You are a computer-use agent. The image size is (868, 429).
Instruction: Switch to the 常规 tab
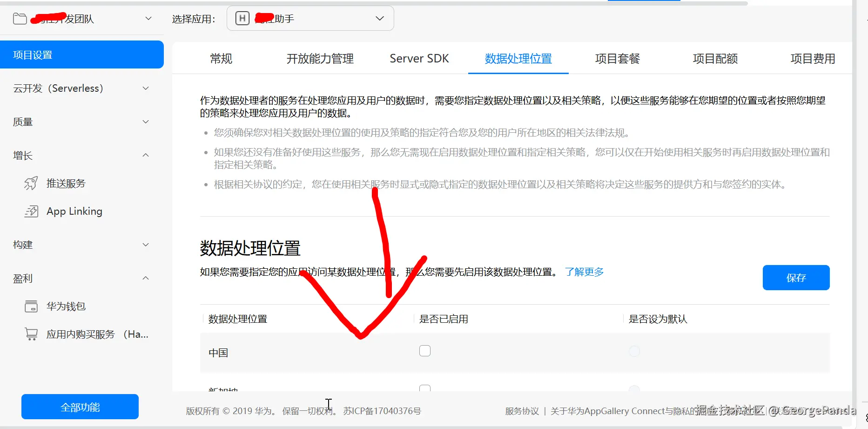221,58
